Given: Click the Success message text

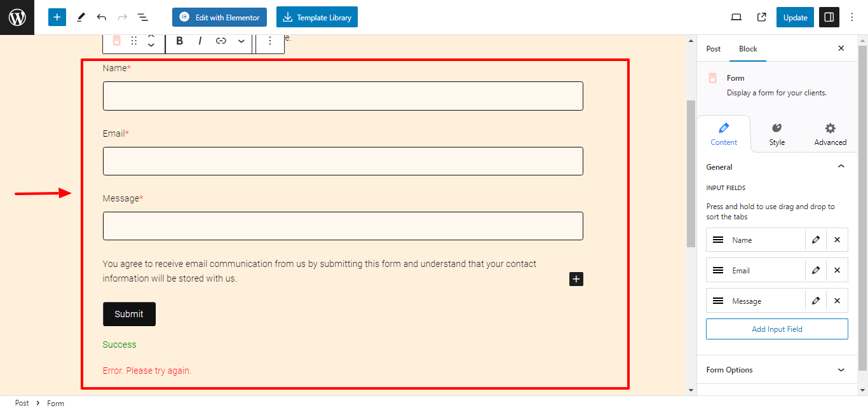Looking at the screenshot, I should point(119,345).
